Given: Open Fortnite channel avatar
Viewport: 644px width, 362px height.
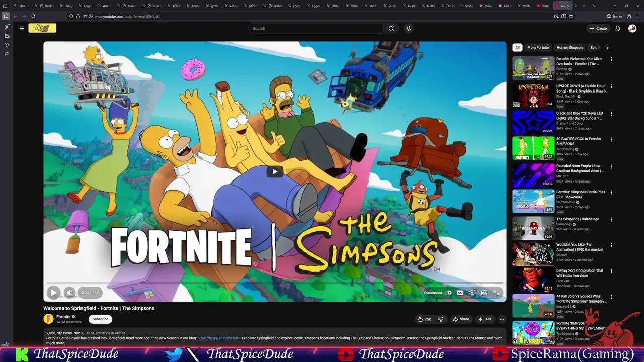Looking at the screenshot, I should point(48,319).
